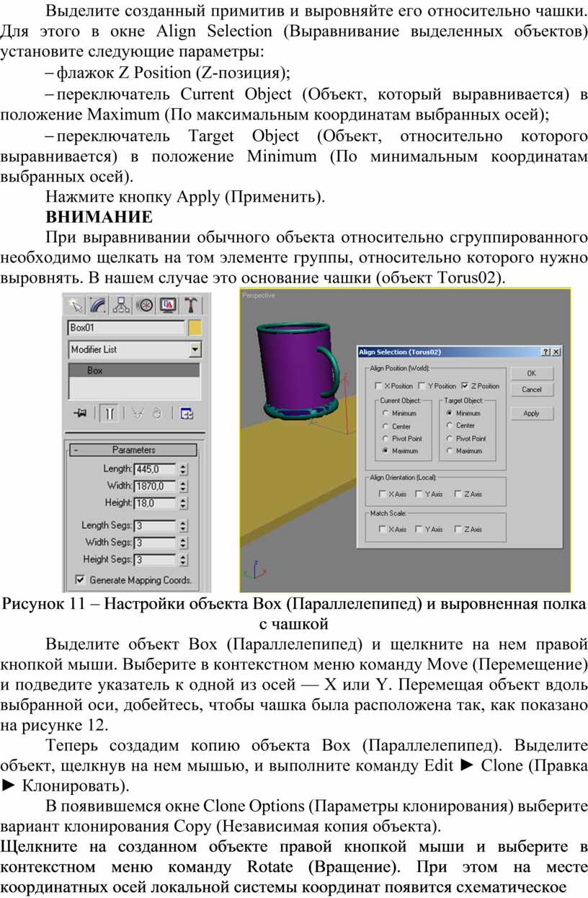This screenshot has width=588, height=898.
Task: Click Make Unique icon in modifier stack
Action: click(x=137, y=413)
